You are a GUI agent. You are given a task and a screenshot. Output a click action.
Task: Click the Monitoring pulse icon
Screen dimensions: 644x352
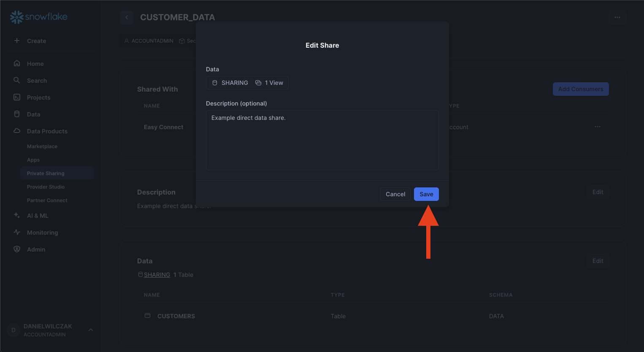[17, 232]
